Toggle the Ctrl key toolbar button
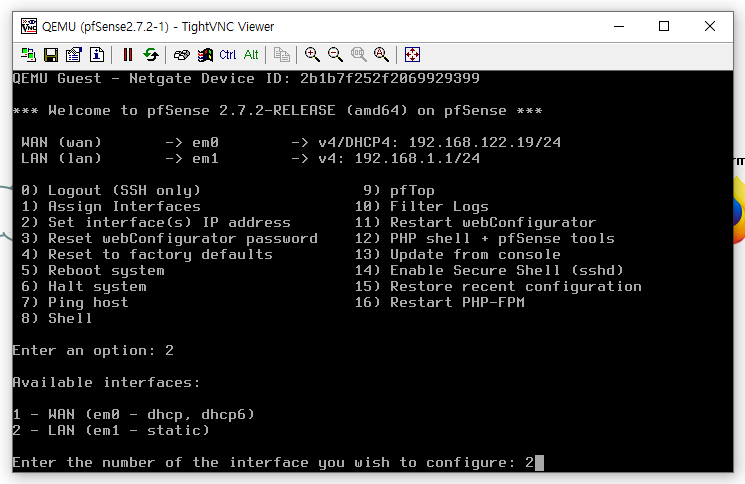This screenshot has height=484, width=745. tap(228, 55)
